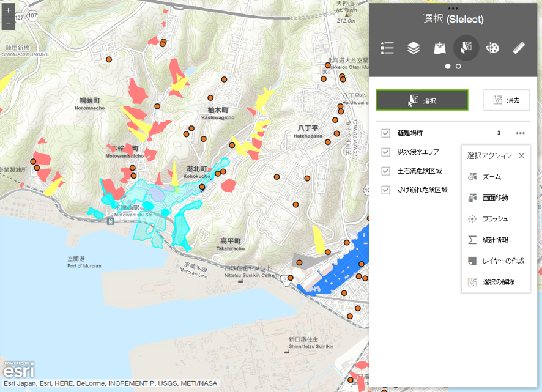Close the 選択アクション popup
This screenshot has height=392, width=542.
(x=521, y=156)
